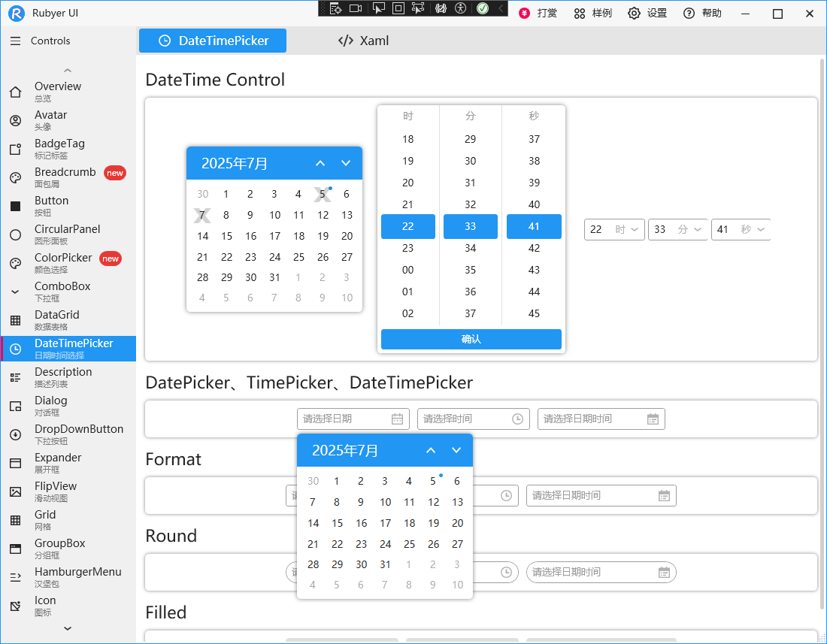Click the 请选择时间 time input field
Viewport: 827px width, 644px height.
click(473, 419)
